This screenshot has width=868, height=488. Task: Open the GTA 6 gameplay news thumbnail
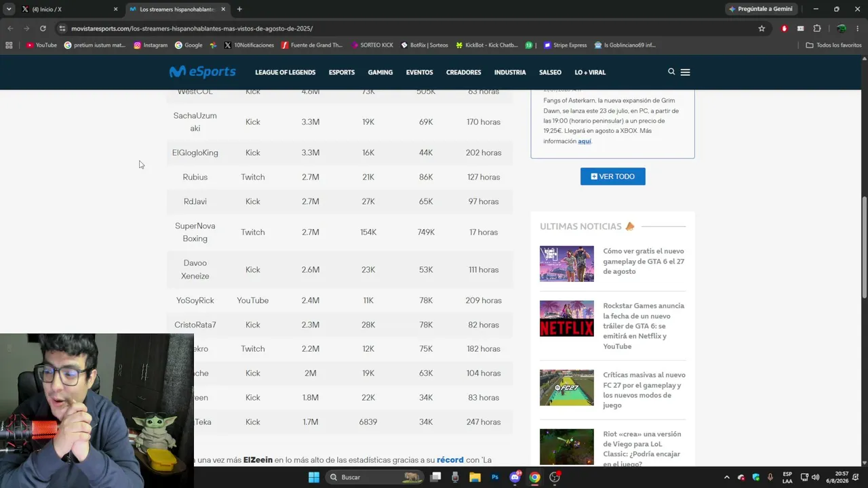[x=567, y=264]
